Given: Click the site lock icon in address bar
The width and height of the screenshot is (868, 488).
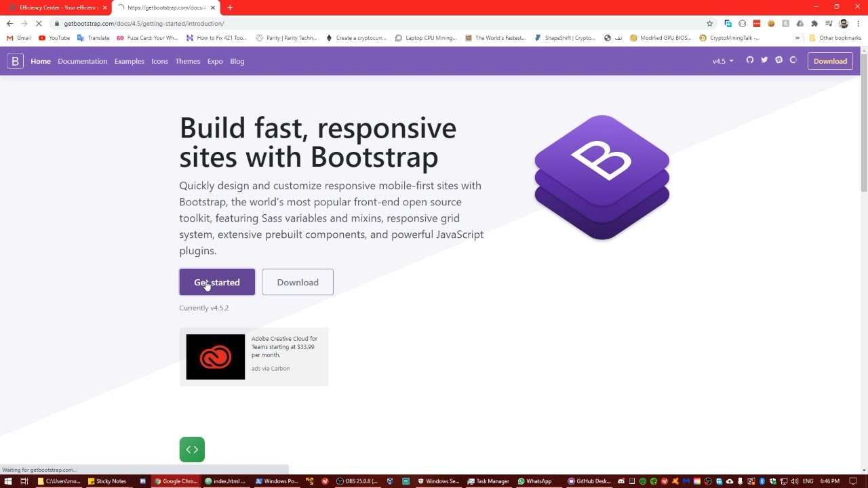Looking at the screenshot, I should 58,23.
